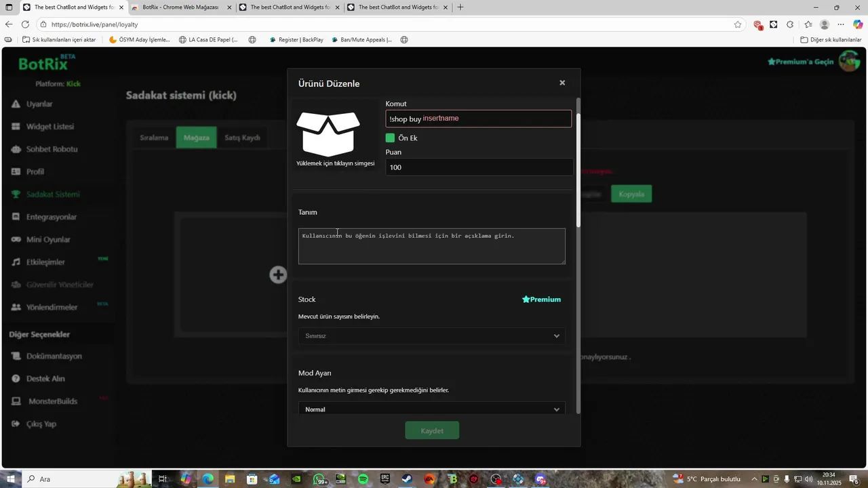
Task: Click the BotRix logo
Action: tap(43, 64)
